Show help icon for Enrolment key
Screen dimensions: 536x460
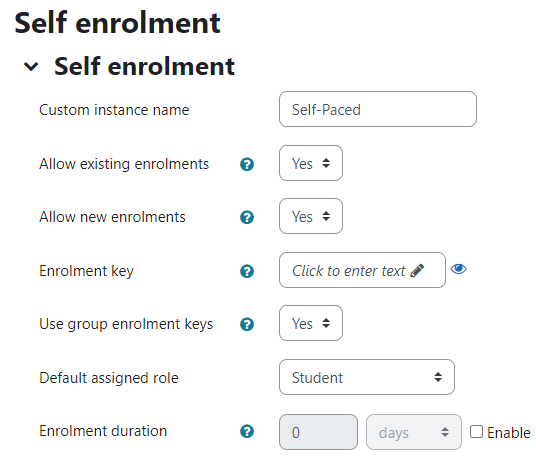247,271
